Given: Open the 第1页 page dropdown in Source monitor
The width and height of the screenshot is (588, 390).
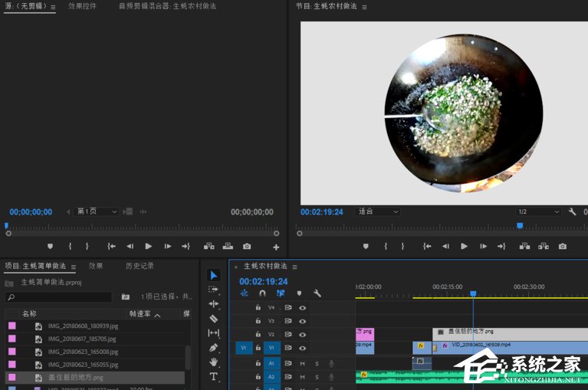Looking at the screenshot, I should pyautogui.click(x=97, y=211).
